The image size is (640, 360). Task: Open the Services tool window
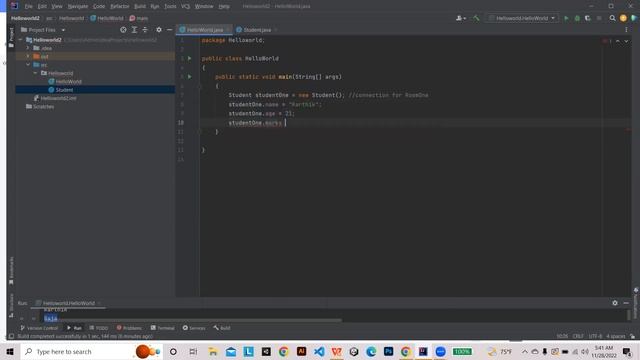click(x=194, y=328)
